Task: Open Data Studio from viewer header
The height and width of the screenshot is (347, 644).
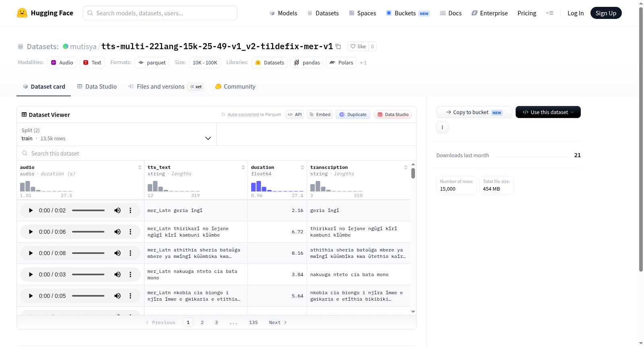Action: 393,114
